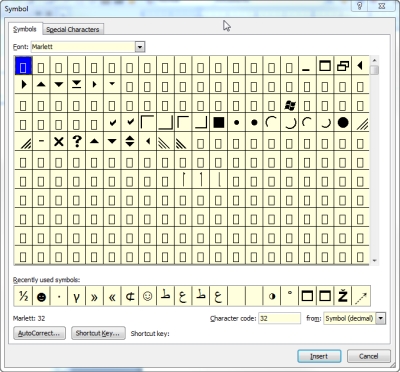Choose the cent ¢ recent symbol
Viewport: 400px width, 372px height.
[130, 296]
